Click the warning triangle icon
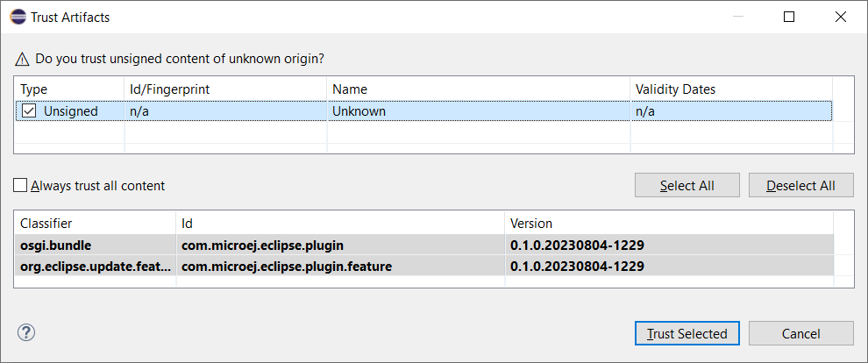 point(23,59)
